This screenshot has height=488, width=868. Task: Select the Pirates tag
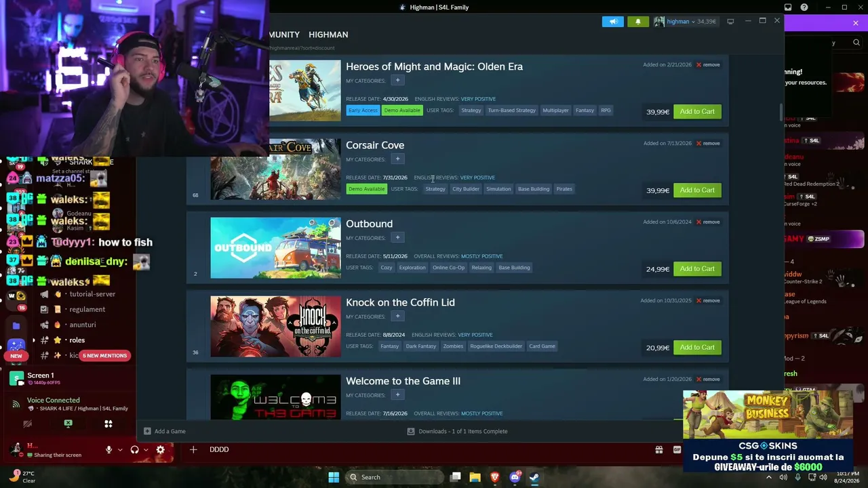(x=564, y=189)
